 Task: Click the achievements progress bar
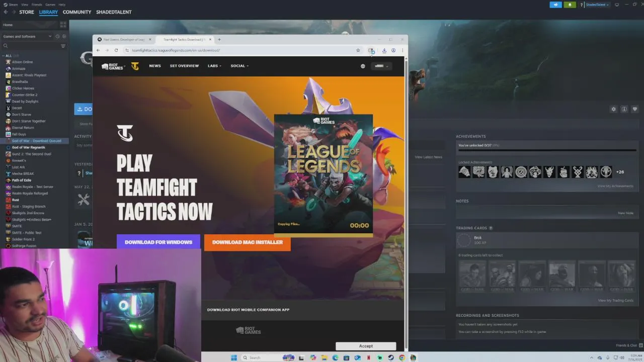pyautogui.click(x=547, y=150)
